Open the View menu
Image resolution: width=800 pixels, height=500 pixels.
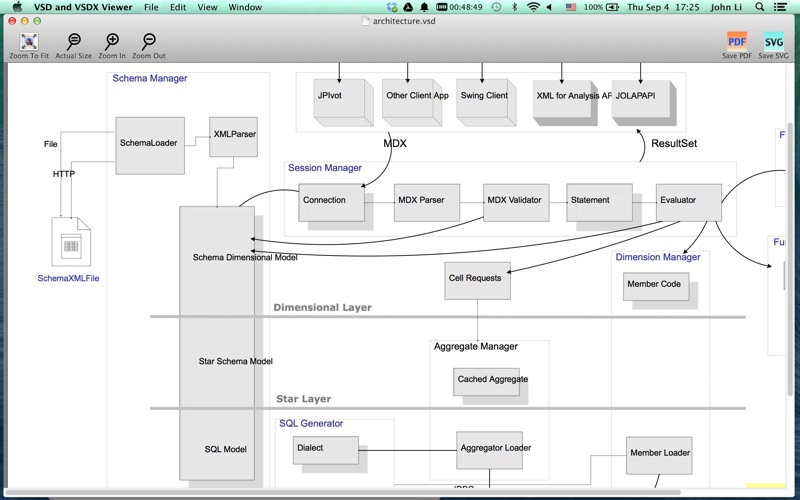207,7
